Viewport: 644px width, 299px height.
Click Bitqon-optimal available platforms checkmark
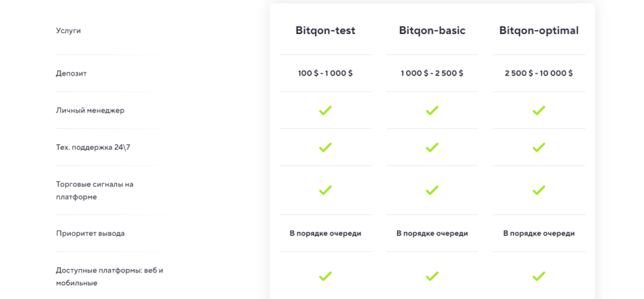click(x=539, y=276)
